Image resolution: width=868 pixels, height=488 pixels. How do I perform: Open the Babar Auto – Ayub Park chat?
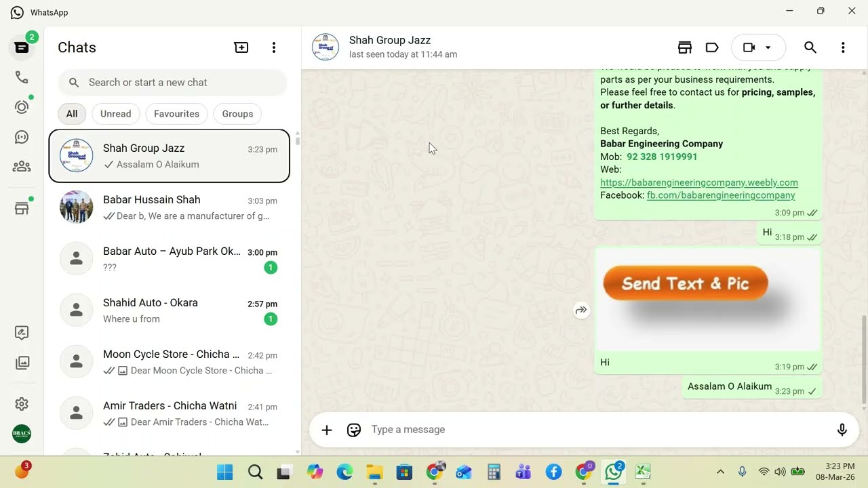[170, 259]
